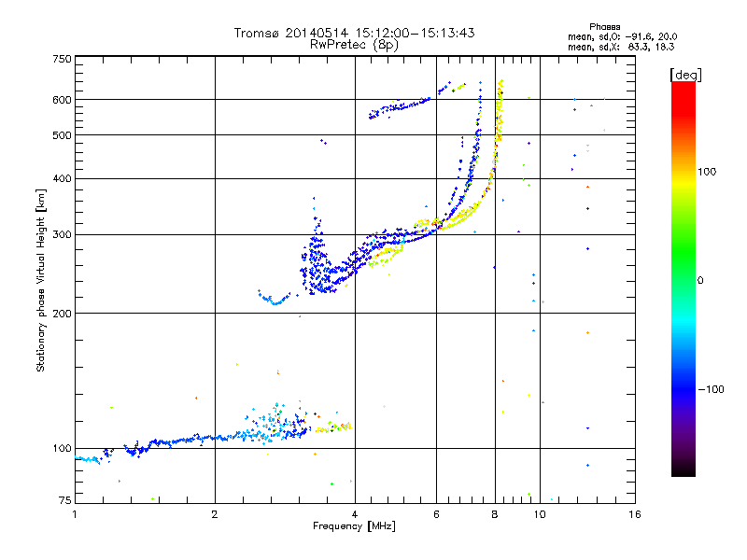The height and width of the screenshot is (560, 747).
Task: Click the x-axis '6' tick label
Action: coord(436,514)
